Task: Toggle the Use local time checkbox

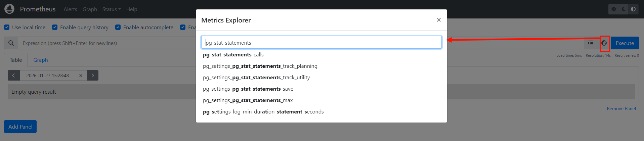Action: 7,27
